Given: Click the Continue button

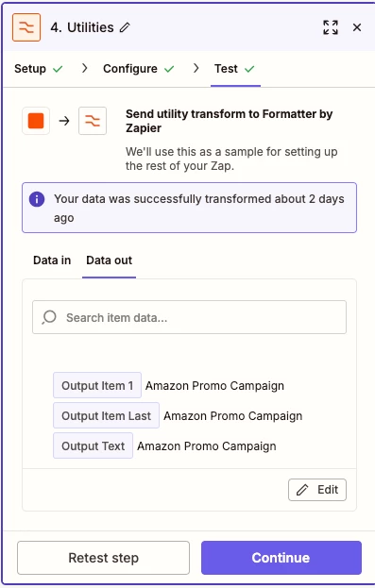Looking at the screenshot, I should click(x=281, y=558).
